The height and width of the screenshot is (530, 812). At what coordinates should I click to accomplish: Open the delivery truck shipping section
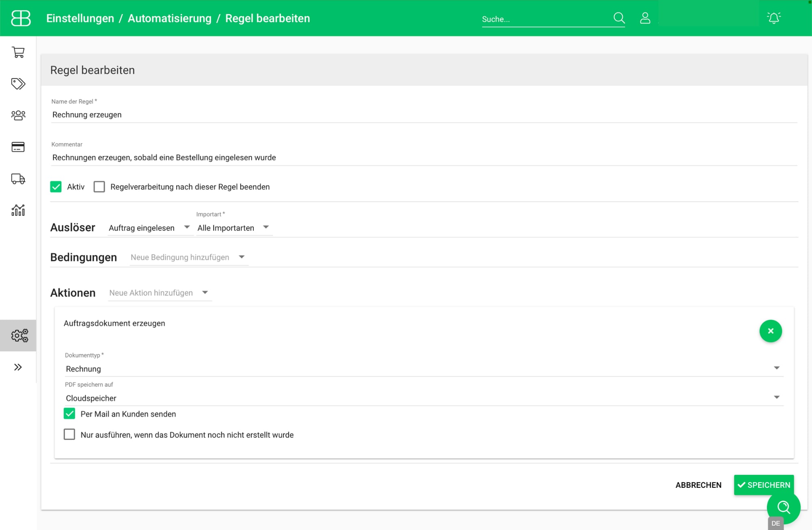click(x=18, y=179)
